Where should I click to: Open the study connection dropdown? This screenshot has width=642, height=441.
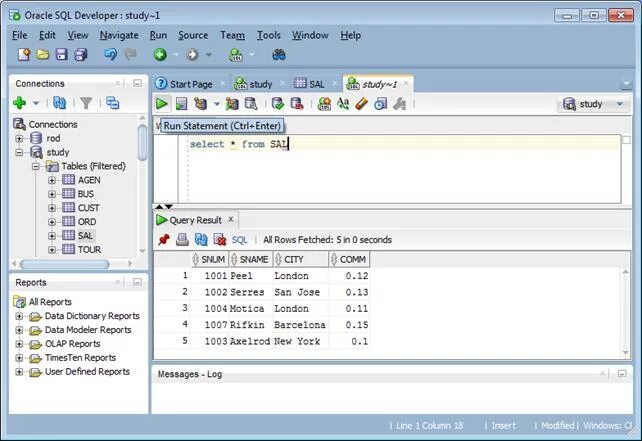[x=620, y=104]
